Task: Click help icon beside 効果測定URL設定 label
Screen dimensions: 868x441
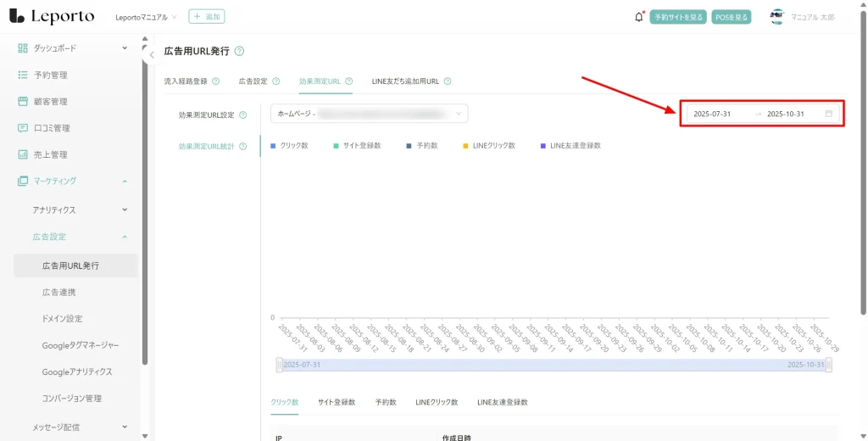Action: pyautogui.click(x=243, y=115)
